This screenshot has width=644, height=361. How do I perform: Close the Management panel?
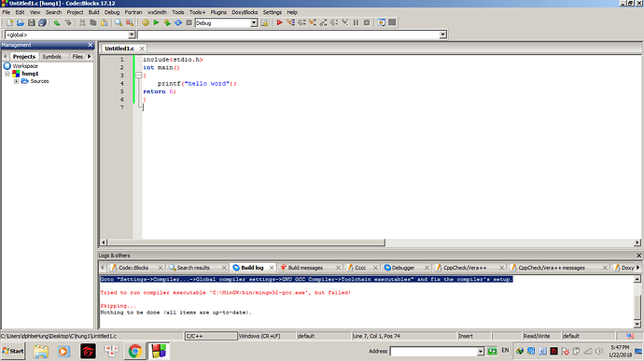tap(91, 45)
